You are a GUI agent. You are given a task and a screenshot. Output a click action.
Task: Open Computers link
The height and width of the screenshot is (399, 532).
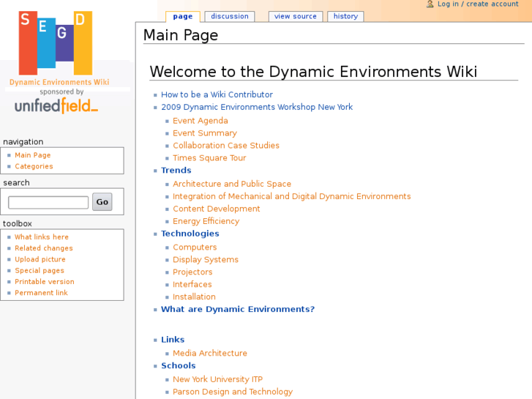pyautogui.click(x=195, y=247)
